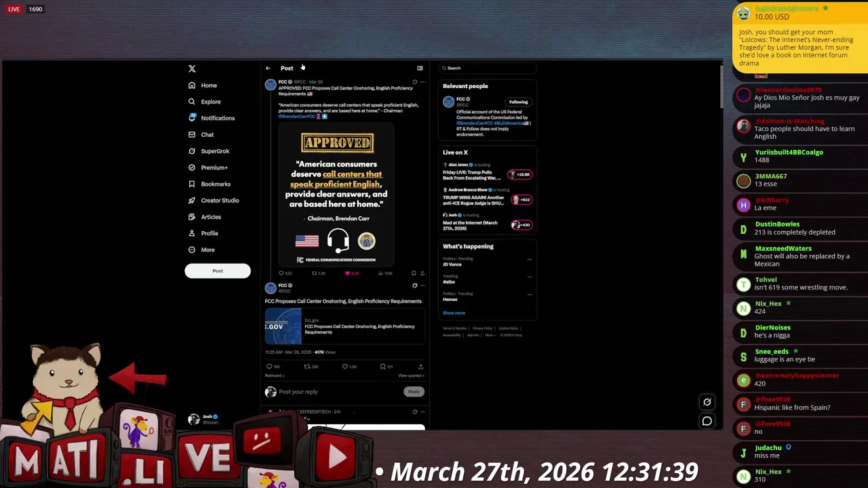868x488 pixels.
Task: Expand the More menu in sidebar
Action: tap(201, 249)
